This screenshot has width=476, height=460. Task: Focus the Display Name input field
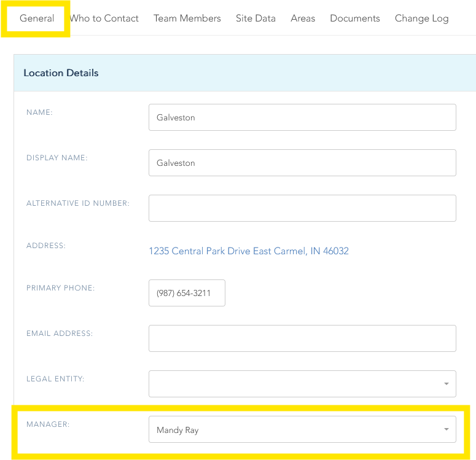pos(302,163)
